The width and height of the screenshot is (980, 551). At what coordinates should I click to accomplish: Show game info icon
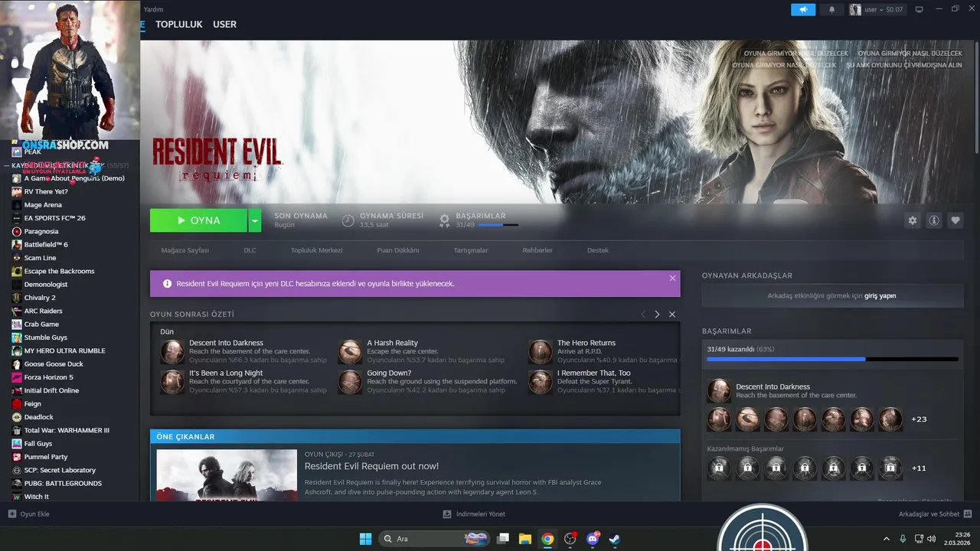(x=934, y=220)
